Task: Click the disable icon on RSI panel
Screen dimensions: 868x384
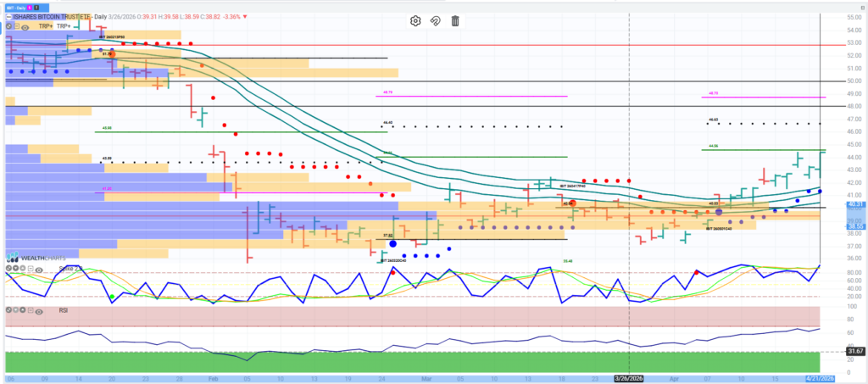Action: point(8,310)
